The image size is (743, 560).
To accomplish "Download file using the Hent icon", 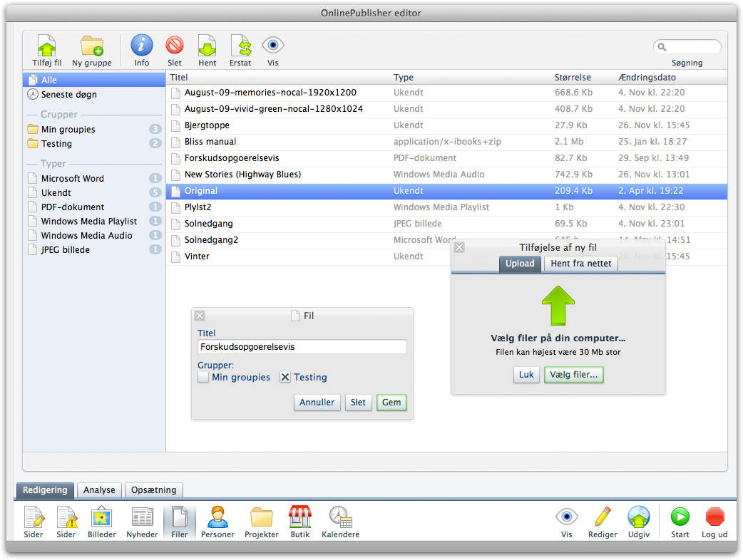I will [x=207, y=46].
